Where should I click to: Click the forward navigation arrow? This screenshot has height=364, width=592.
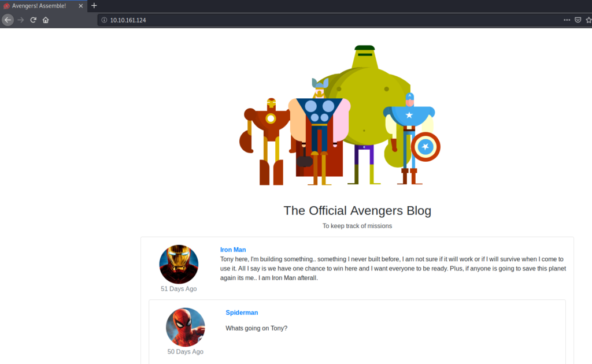coord(21,20)
